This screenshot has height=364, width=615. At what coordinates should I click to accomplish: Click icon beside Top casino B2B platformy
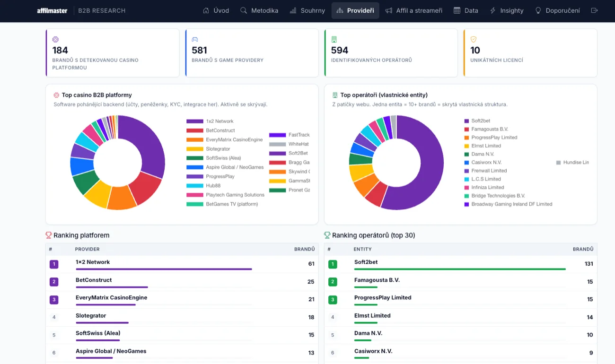57,95
